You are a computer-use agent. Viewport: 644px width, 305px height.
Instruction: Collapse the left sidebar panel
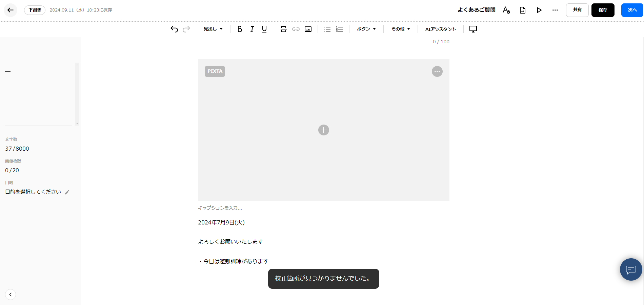pos(11,295)
